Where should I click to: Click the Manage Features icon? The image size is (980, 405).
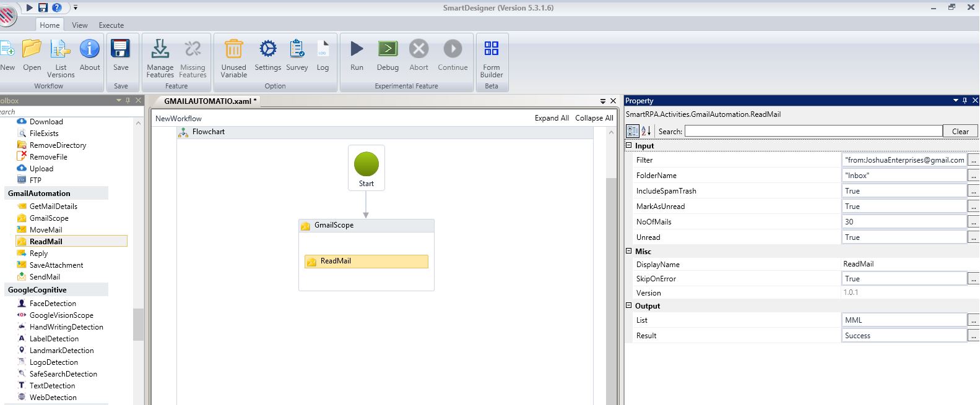coord(160,49)
